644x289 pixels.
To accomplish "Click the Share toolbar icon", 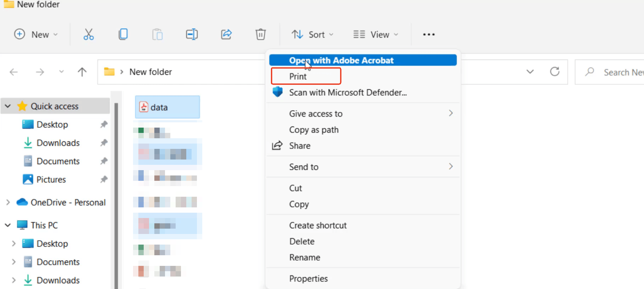I will click(x=226, y=34).
